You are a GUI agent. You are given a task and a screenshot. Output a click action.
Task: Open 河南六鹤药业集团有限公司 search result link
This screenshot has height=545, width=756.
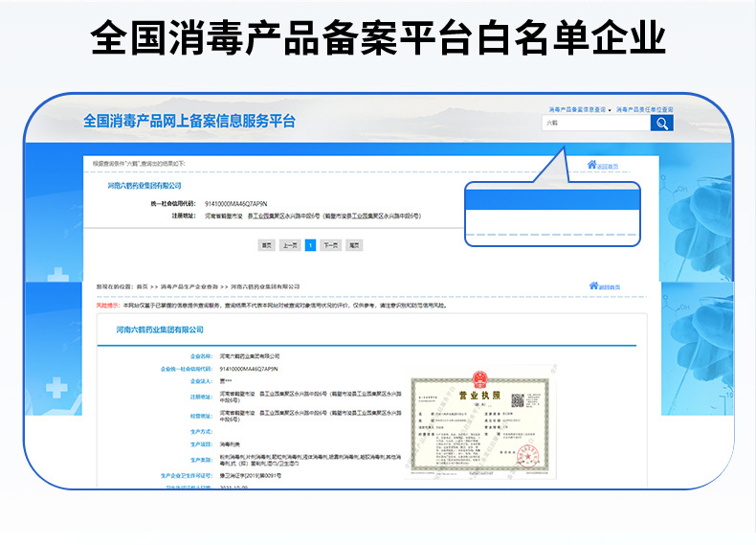(x=145, y=186)
